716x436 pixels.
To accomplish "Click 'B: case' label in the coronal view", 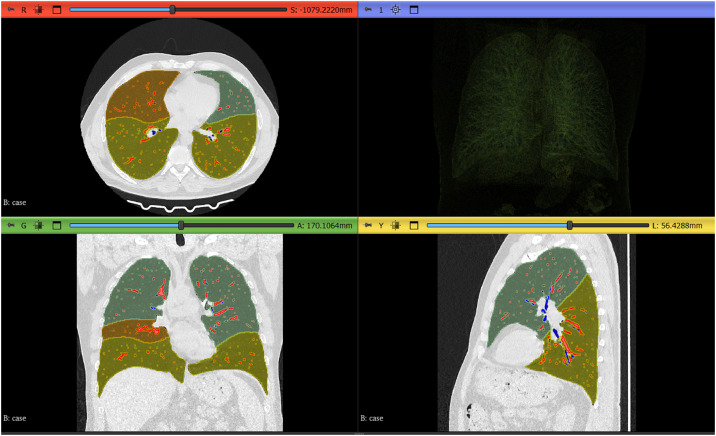I will coord(15,418).
